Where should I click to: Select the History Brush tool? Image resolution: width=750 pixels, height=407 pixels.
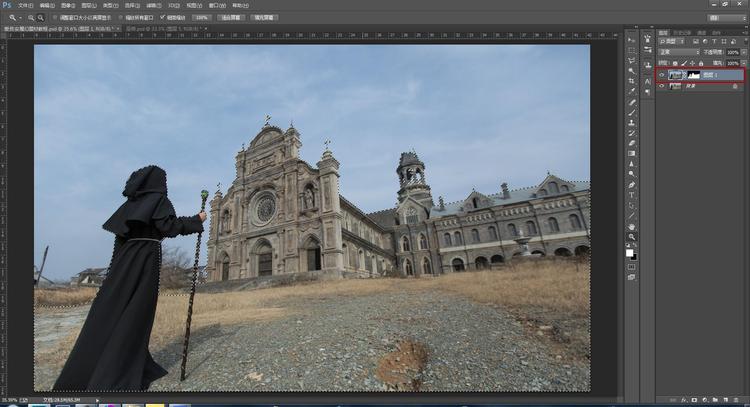631,133
